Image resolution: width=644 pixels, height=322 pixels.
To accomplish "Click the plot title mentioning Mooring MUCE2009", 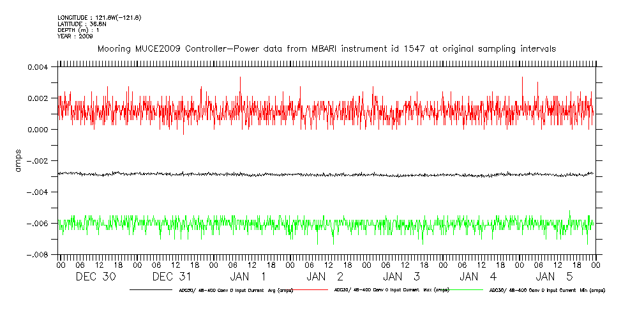I will (326, 49).
